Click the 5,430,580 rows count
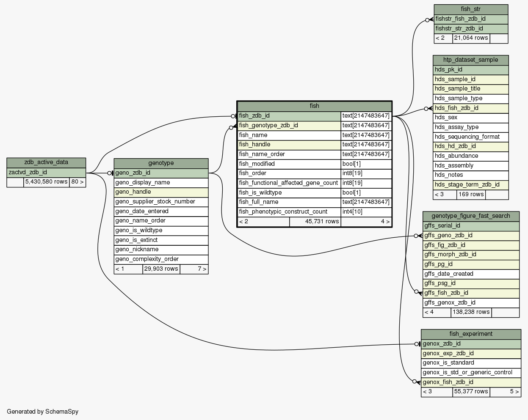The height and width of the screenshot is (420, 528). coord(46,182)
